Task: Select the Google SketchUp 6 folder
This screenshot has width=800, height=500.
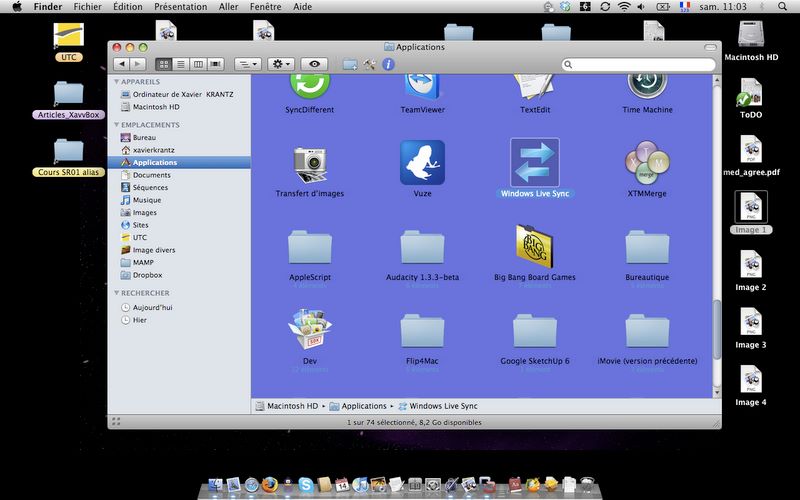Action: [534, 331]
